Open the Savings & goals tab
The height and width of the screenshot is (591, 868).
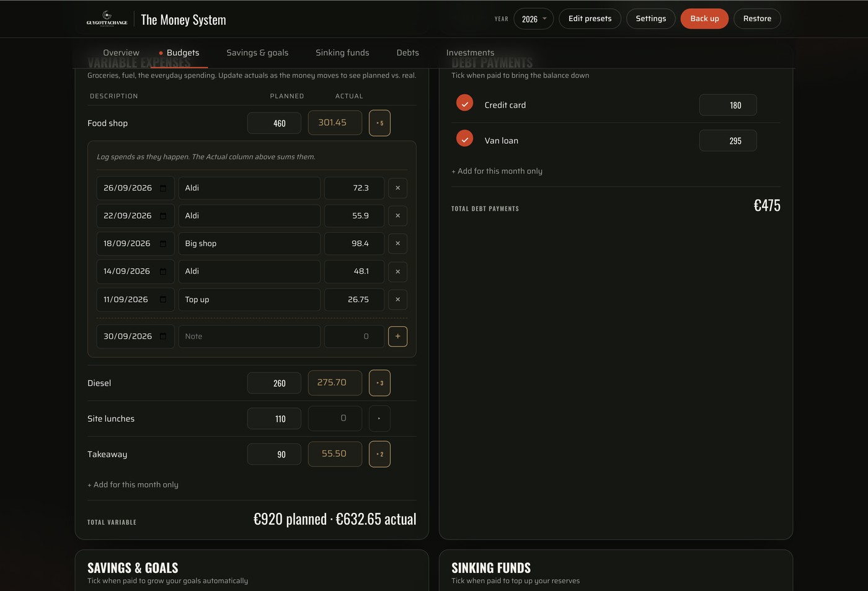coord(257,53)
